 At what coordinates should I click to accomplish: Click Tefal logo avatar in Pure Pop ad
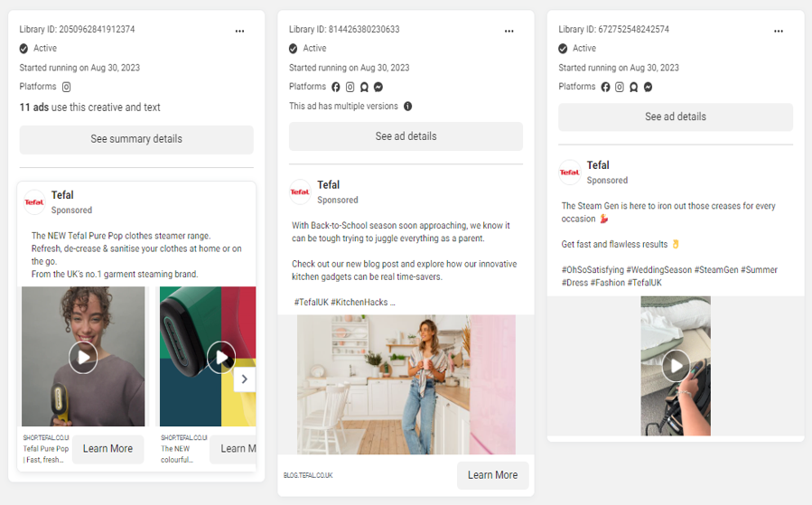(x=34, y=202)
